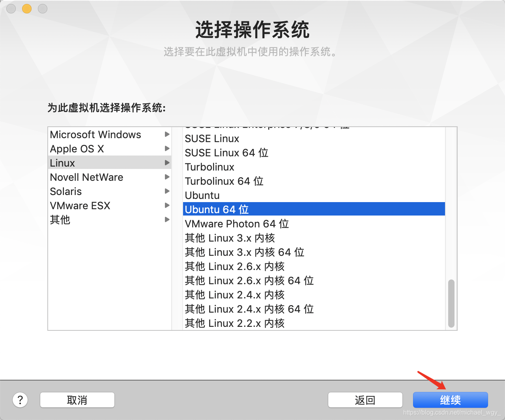This screenshot has width=505, height=420.
Task: Expand arrow next to Novell NetWare
Action: point(167,177)
